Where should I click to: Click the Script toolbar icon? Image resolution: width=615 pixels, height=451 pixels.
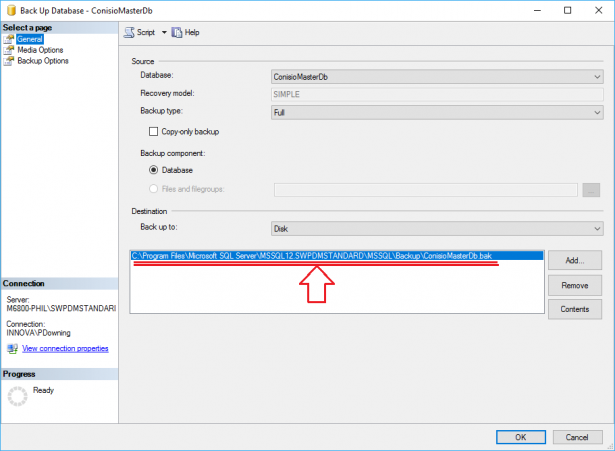[129, 33]
